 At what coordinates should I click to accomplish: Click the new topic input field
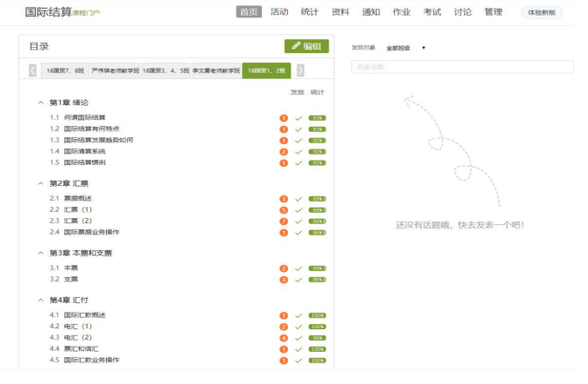click(x=462, y=67)
